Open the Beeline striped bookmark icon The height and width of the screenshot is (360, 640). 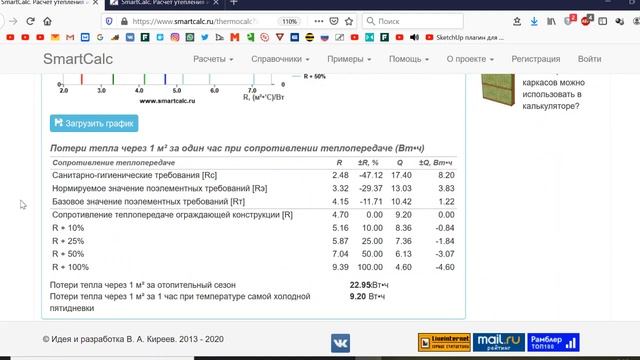pyautogui.click(x=309, y=37)
